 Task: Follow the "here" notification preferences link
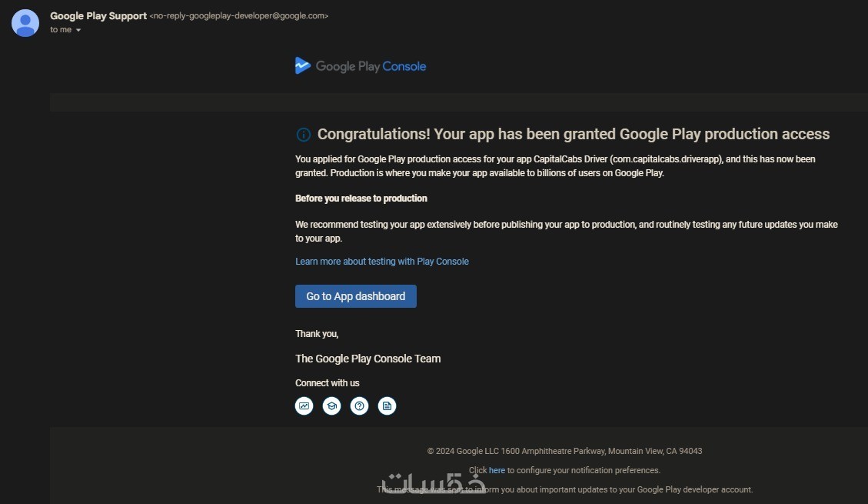point(497,470)
